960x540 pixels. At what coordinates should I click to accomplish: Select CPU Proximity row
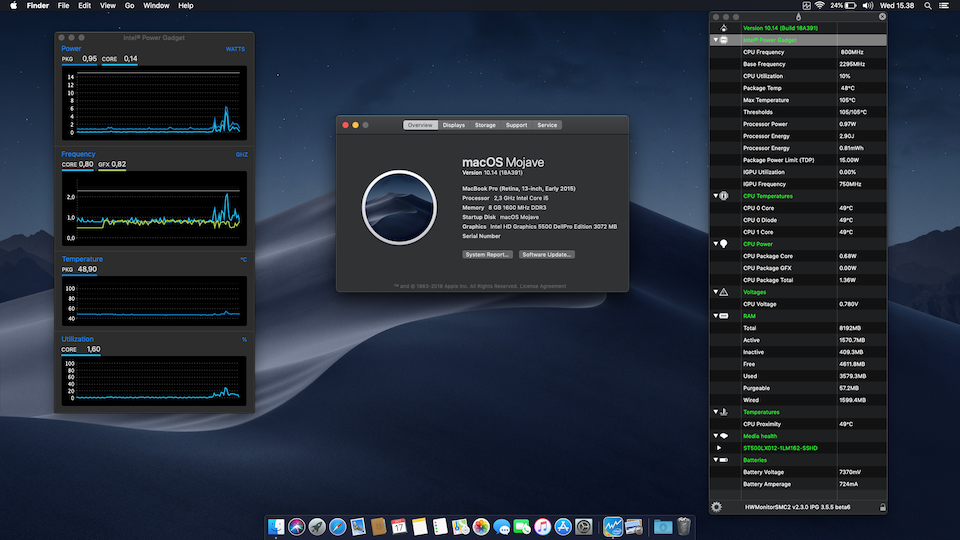tap(798, 424)
